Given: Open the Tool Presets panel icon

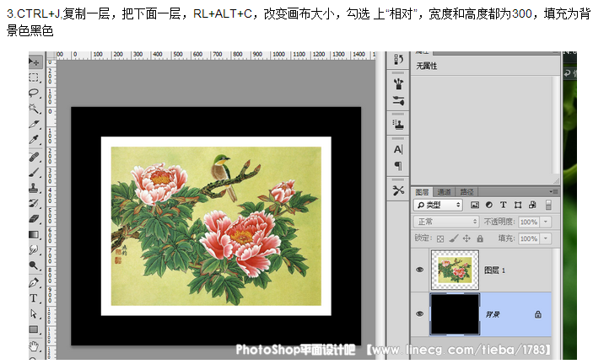Looking at the screenshot, I should click(398, 190).
